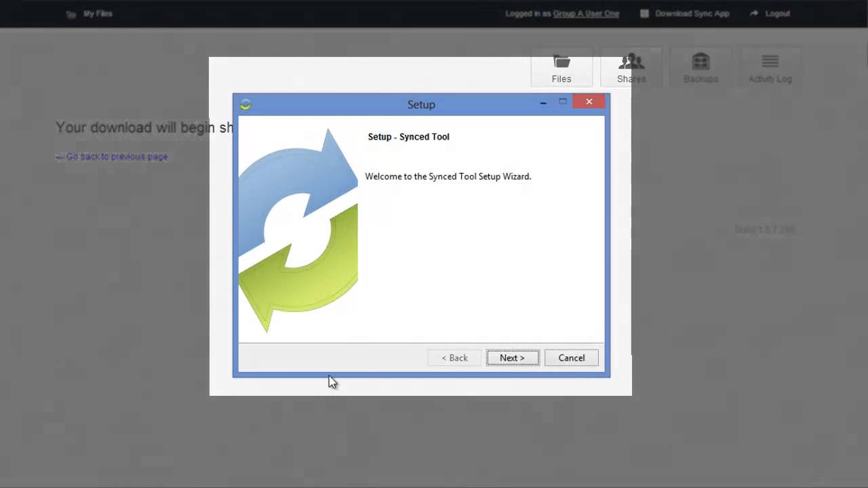
Task: Click the Download Sync App icon
Action: coord(644,14)
